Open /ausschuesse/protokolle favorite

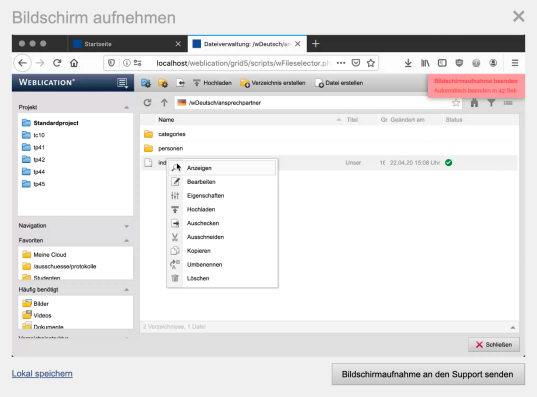click(59, 266)
